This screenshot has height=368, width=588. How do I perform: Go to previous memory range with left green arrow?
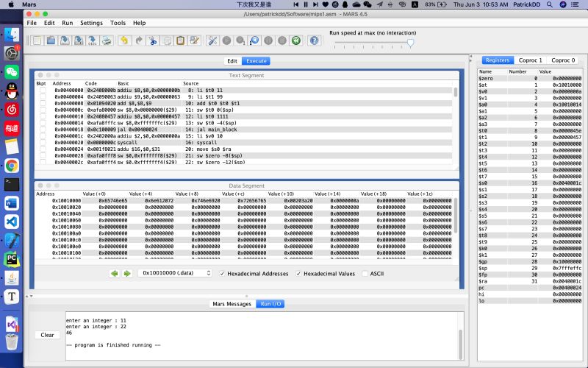(x=115, y=273)
